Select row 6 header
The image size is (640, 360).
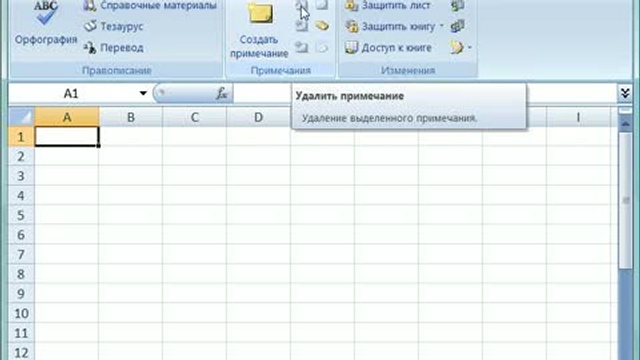pyautogui.click(x=21, y=235)
